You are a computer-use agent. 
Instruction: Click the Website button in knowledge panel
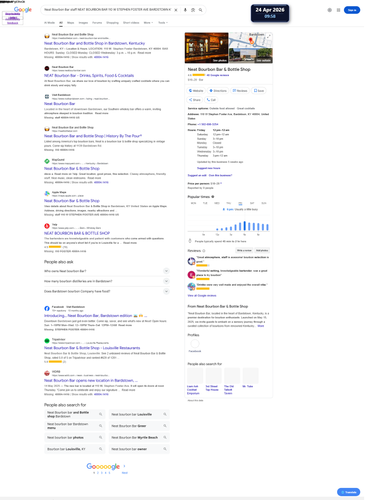[196, 91]
